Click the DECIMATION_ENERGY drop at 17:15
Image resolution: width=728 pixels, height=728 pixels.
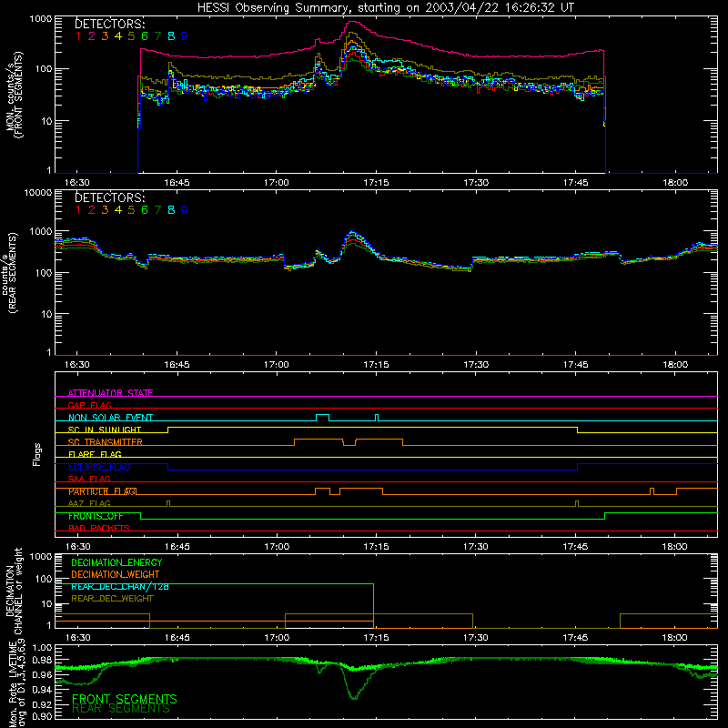373,605
